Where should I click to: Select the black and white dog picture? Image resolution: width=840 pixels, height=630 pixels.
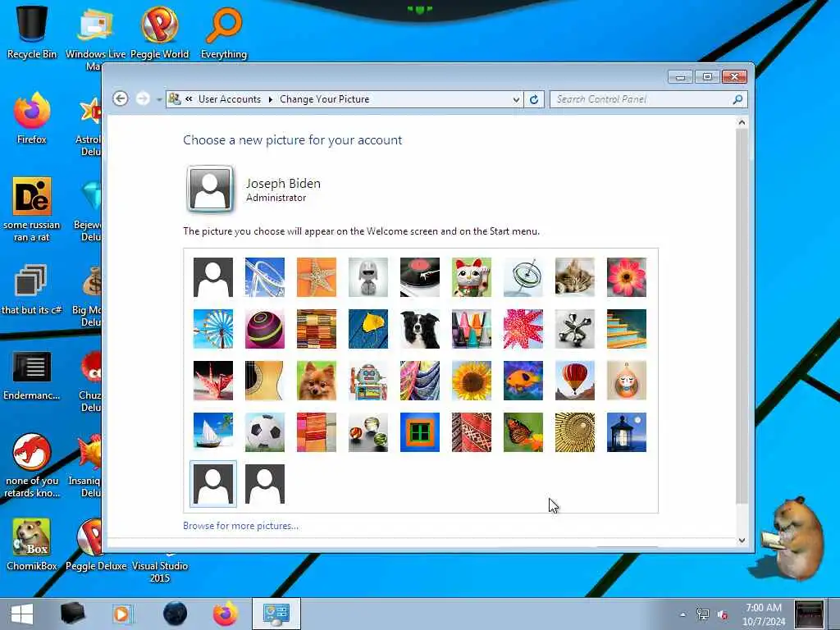(x=420, y=329)
